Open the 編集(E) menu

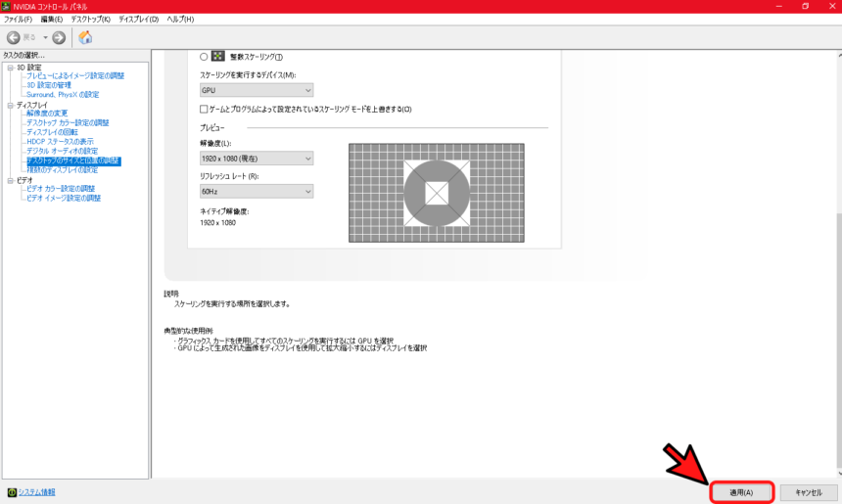pos(52,19)
